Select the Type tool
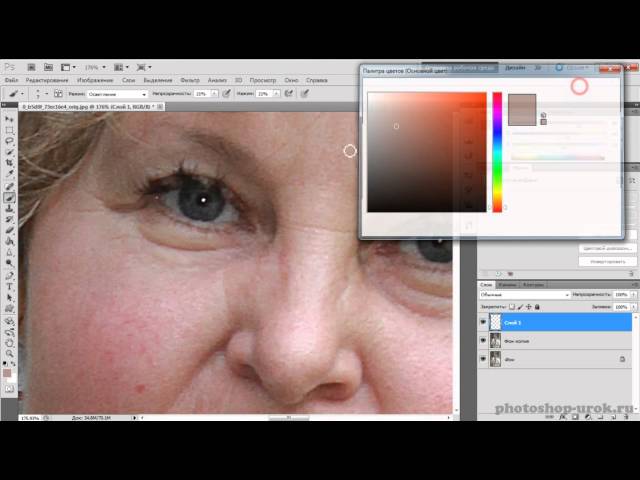The width and height of the screenshot is (640, 480). click(x=9, y=287)
